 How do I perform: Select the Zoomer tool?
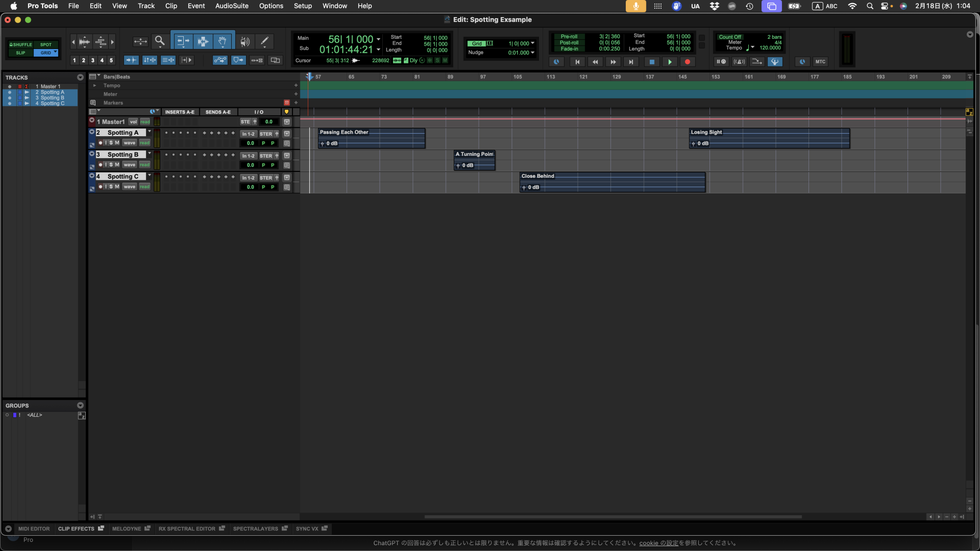click(159, 41)
